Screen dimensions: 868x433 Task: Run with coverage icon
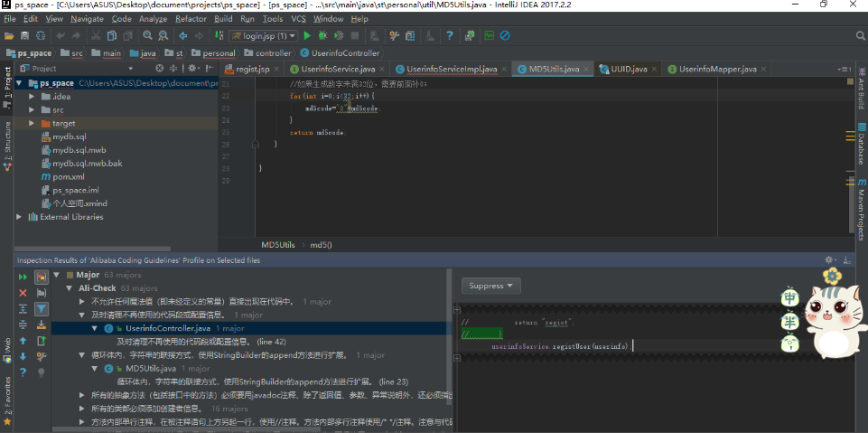point(339,35)
